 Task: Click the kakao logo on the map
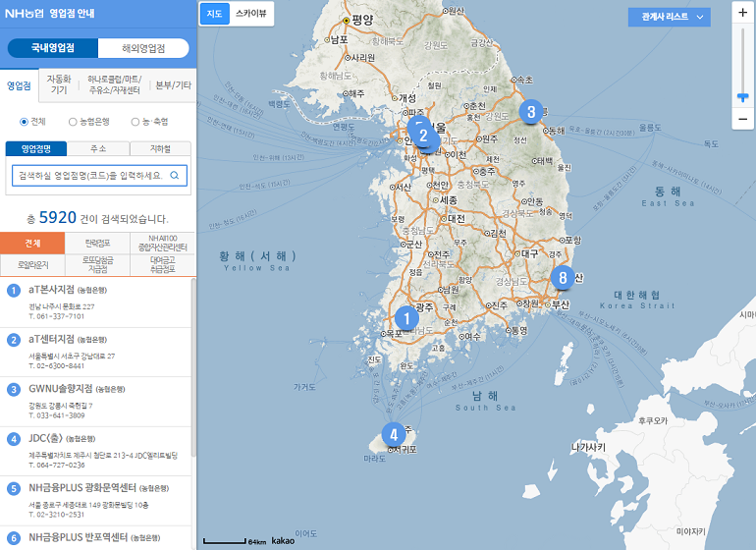pos(283,540)
